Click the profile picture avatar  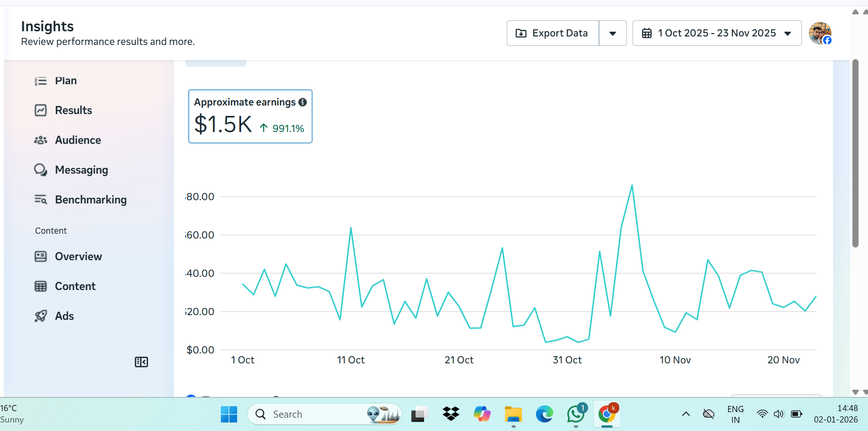coord(820,33)
